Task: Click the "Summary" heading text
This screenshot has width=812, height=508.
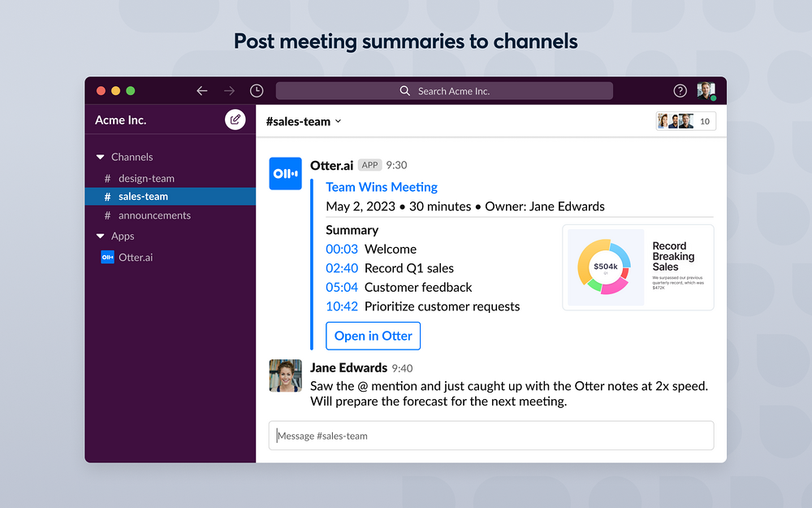Action: [x=352, y=230]
